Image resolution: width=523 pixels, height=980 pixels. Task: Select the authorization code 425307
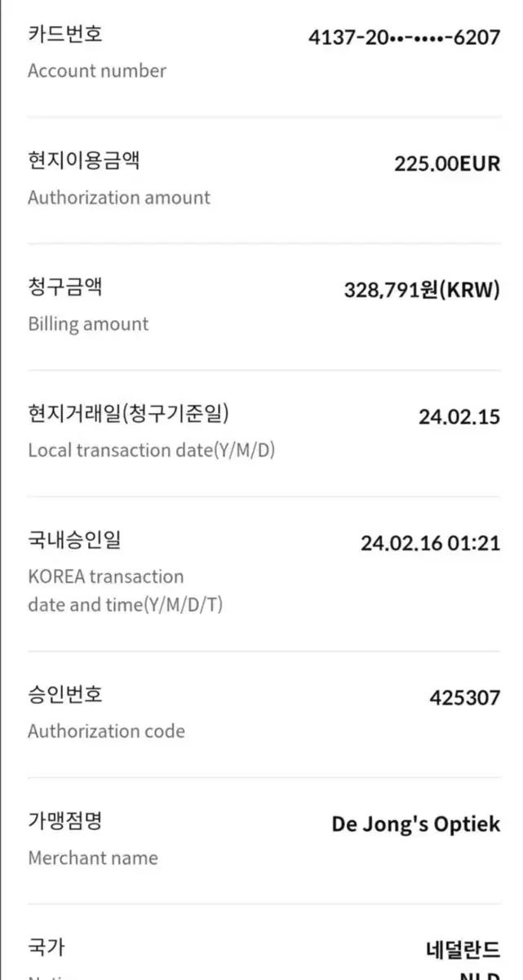click(464, 697)
